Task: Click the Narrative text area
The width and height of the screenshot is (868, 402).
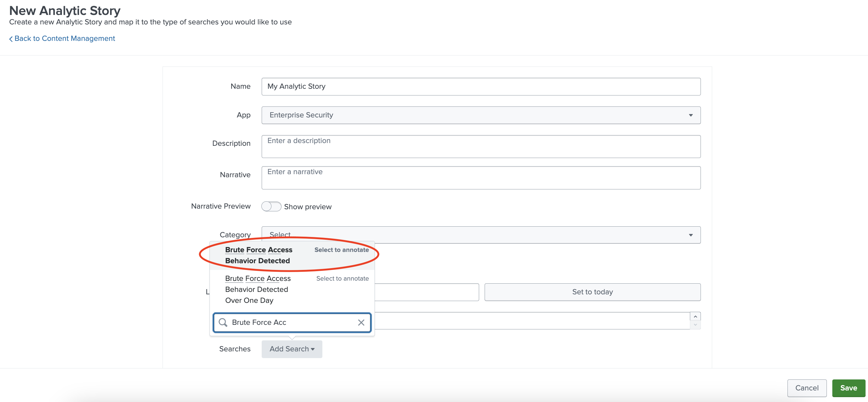Action: click(481, 178)
